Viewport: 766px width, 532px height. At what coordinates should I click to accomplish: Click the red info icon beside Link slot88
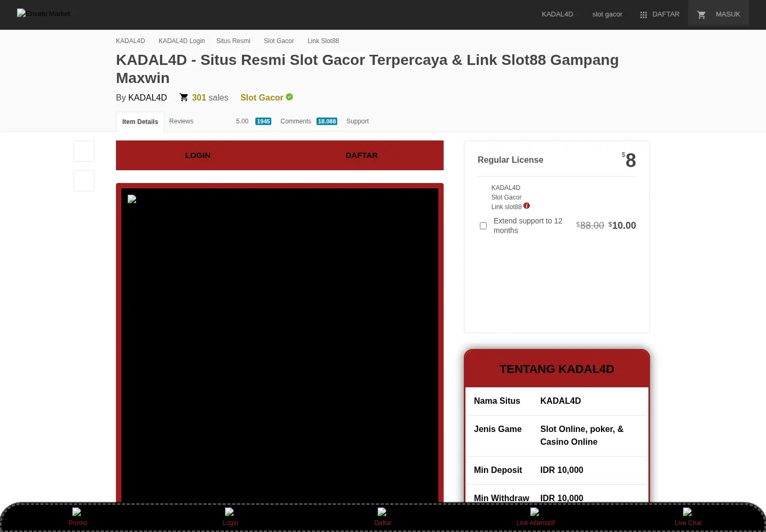[527, 206]
